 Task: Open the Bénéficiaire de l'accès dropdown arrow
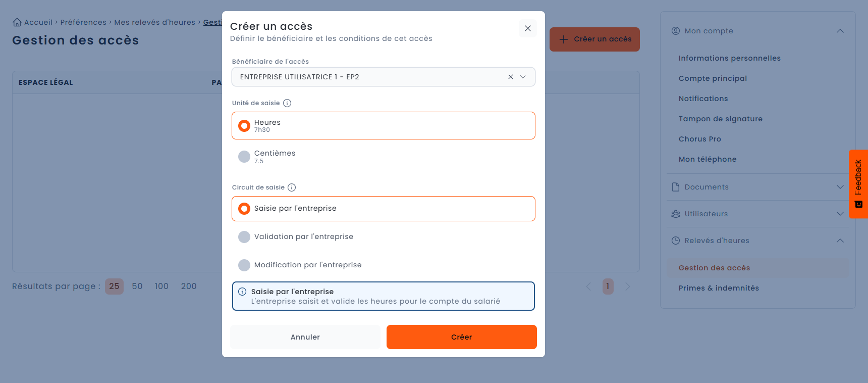(523, 77)
